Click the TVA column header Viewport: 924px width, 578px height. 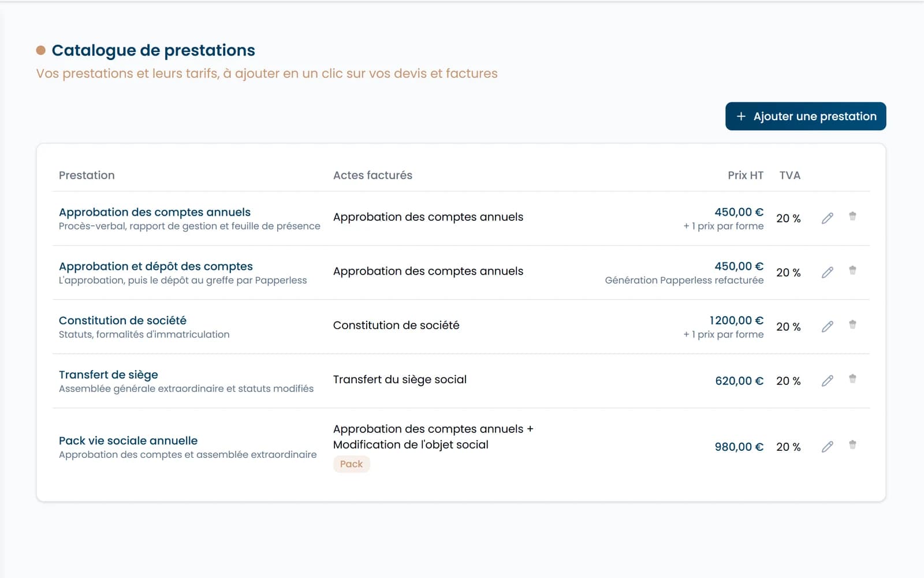point(789,175)
